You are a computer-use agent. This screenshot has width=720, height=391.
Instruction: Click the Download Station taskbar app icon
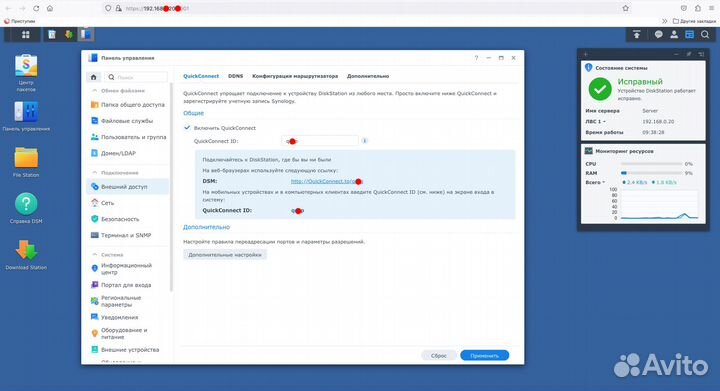pos(69,34)
